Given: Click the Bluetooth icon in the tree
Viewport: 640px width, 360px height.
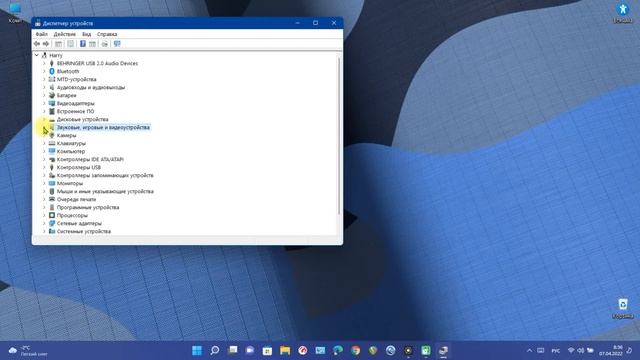Looking at the screenshot, I should pyautogui.click(x=52, y=71).
